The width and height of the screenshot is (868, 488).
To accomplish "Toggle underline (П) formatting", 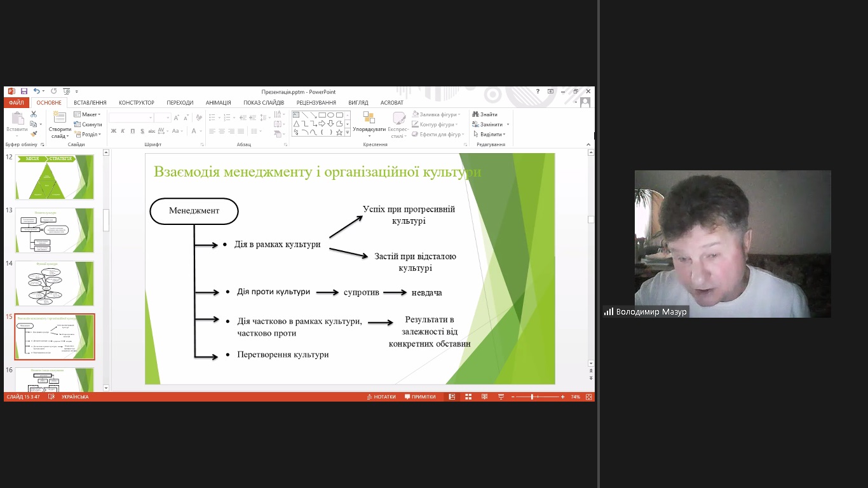I will pos(133,132).
